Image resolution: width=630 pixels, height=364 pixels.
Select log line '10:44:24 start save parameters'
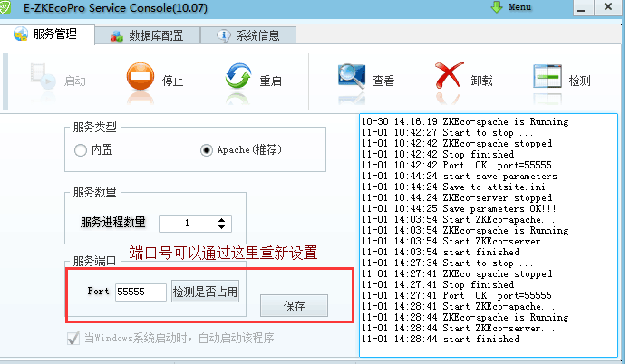[460, 176]
